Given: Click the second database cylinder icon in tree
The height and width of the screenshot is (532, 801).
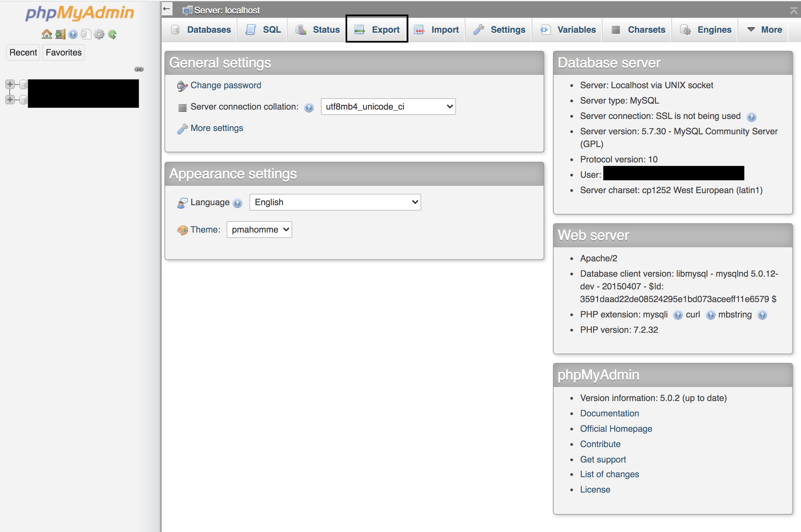Looking at the screenshot, I should [x=23, y=100].
